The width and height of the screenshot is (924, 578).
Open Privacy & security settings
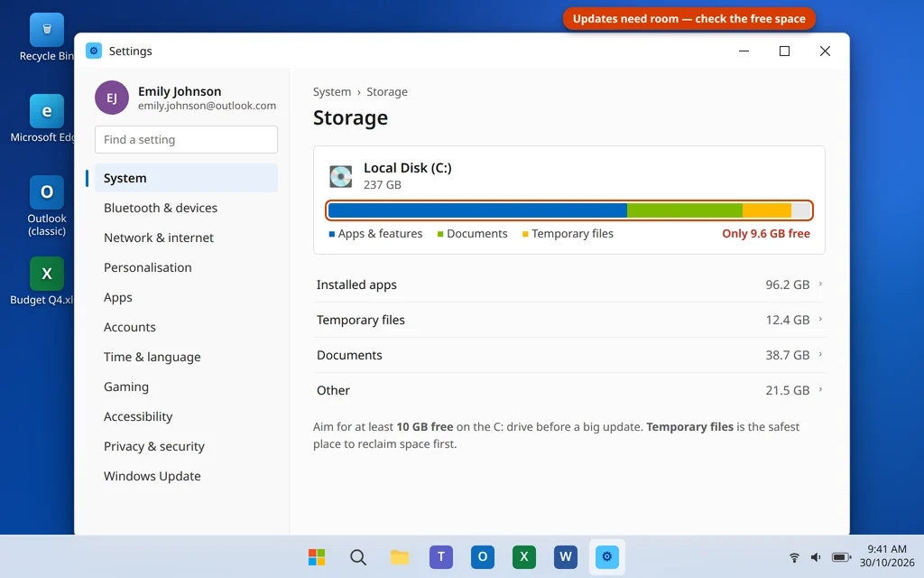186,446
